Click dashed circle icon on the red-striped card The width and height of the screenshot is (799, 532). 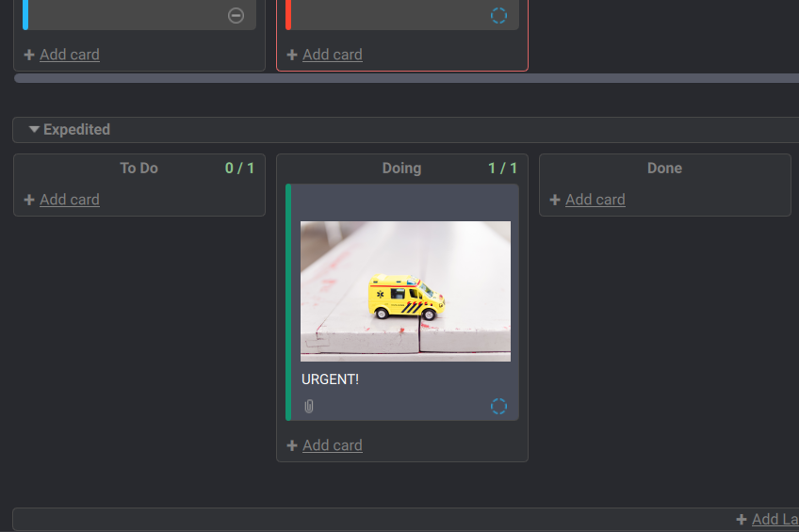coord(498,16)
